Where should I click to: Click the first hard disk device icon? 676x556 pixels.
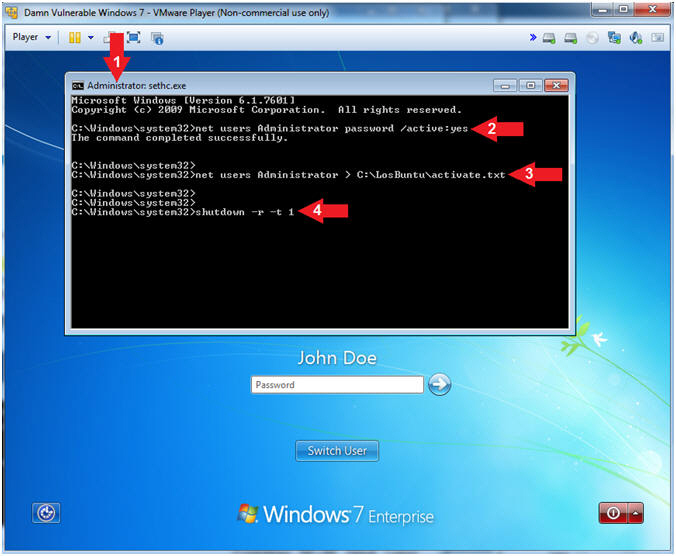[549, 38]
